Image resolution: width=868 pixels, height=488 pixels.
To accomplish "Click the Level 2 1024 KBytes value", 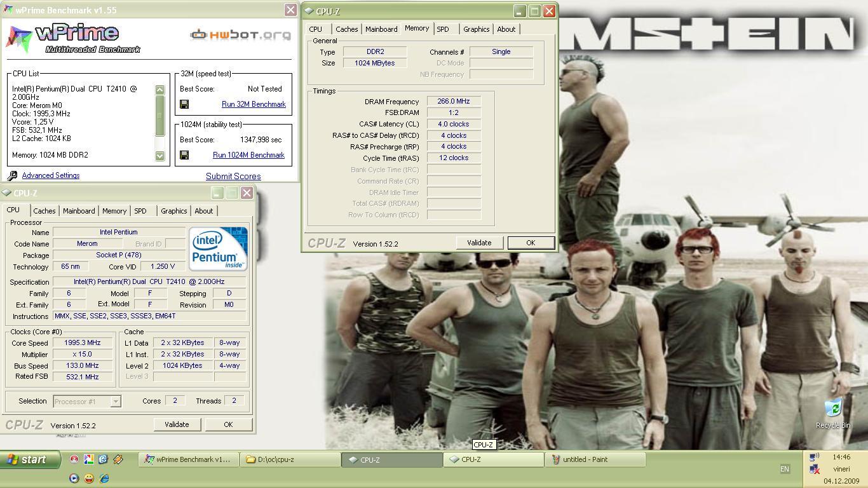I will click(182, 366).
